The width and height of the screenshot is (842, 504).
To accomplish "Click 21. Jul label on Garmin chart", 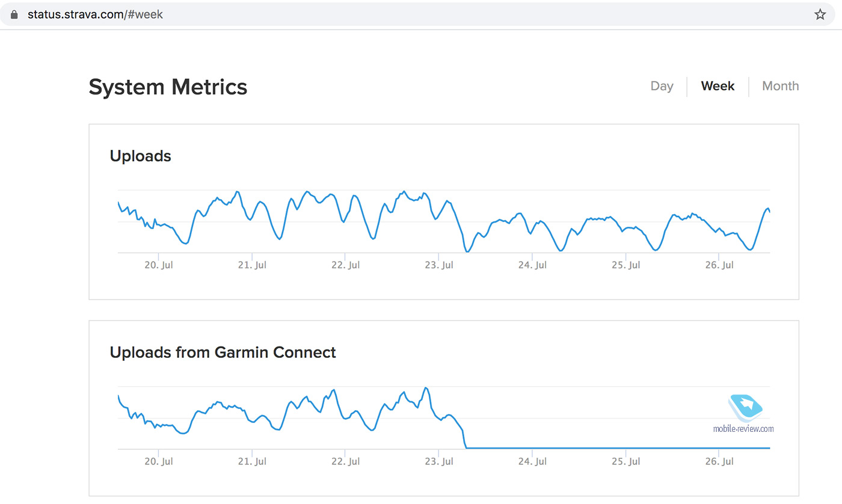I will 253,462.
